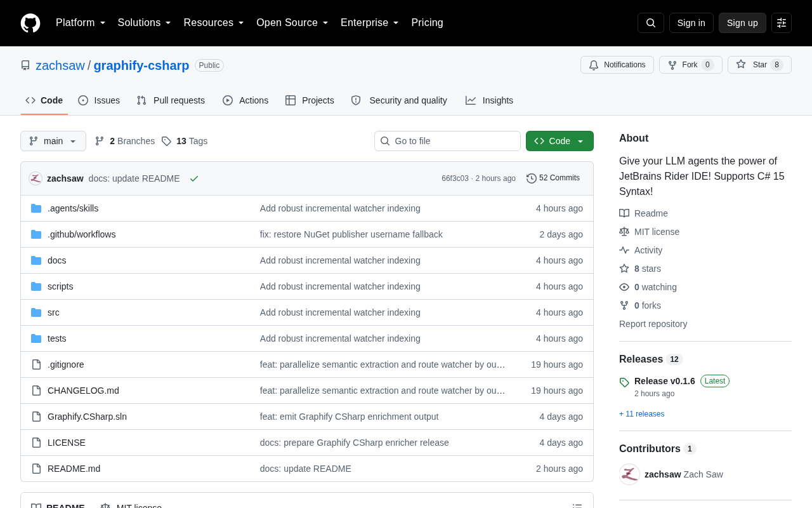812x508 pixels.
Task: Open the search magnifier button
Action: coord(651,23)
